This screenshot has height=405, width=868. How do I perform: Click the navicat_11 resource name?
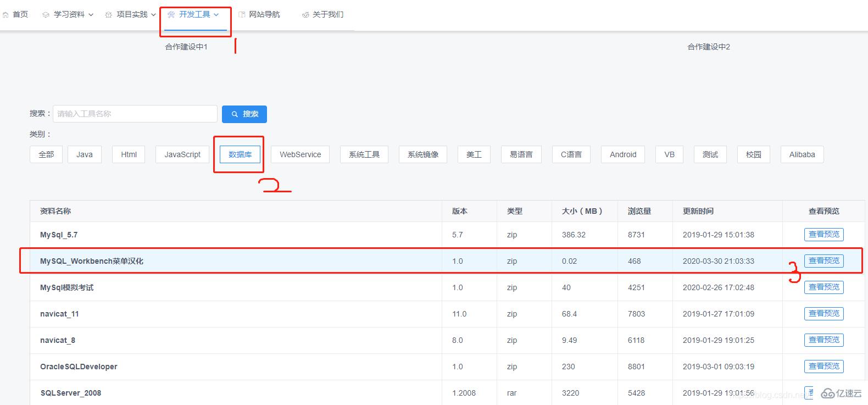point(59,314)
